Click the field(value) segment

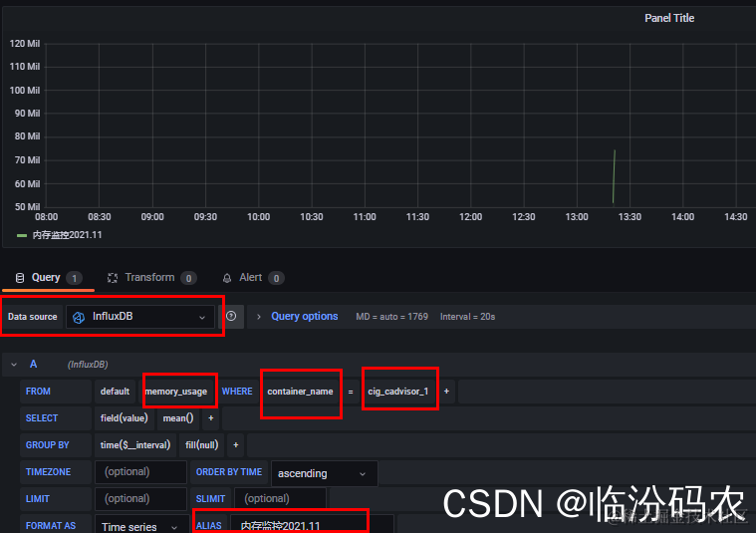pos(124,418)
